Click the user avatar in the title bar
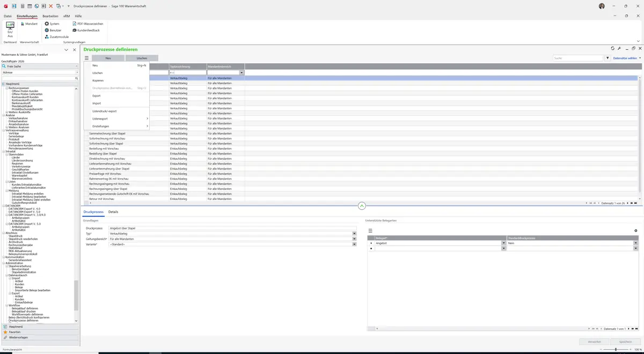 coord(602,6)
